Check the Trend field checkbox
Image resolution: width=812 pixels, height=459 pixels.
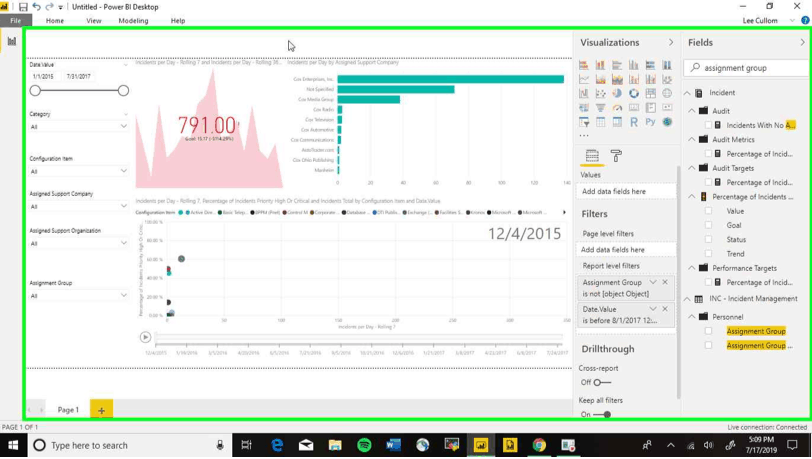[708, 253]
